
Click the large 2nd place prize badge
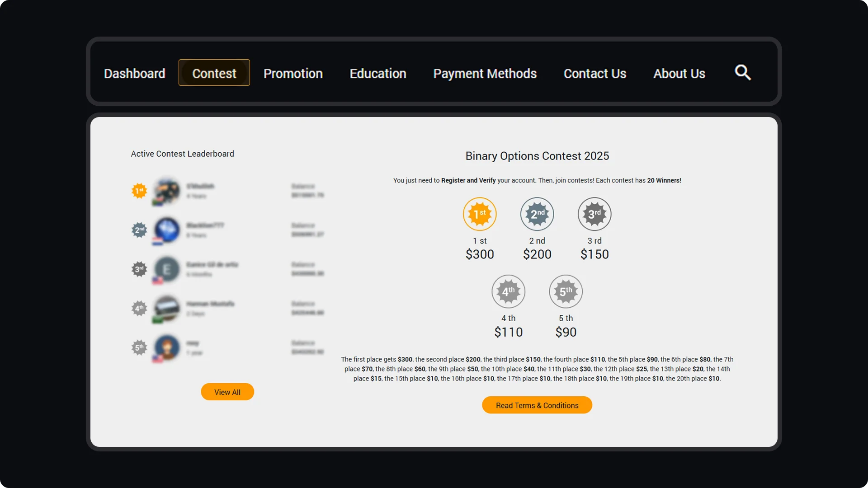(537, 214)
